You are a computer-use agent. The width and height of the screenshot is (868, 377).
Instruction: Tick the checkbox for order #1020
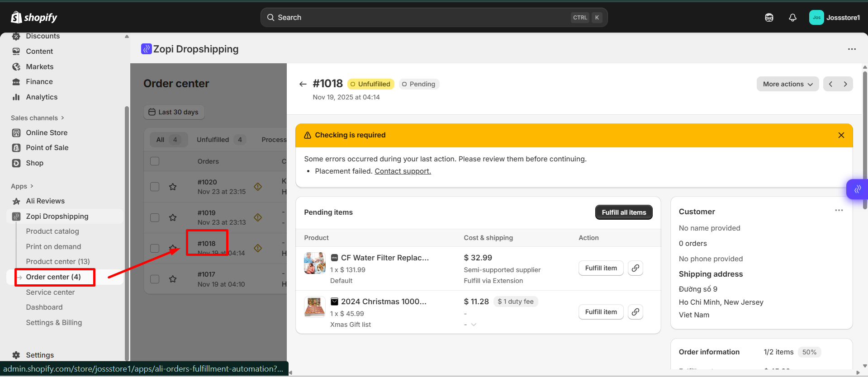click(x=155, y=187)
